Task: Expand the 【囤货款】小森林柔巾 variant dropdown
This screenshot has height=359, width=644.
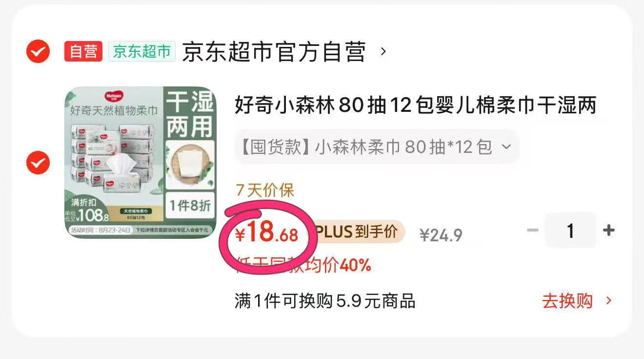Action: pyautogui.click(x=377, y=147)
